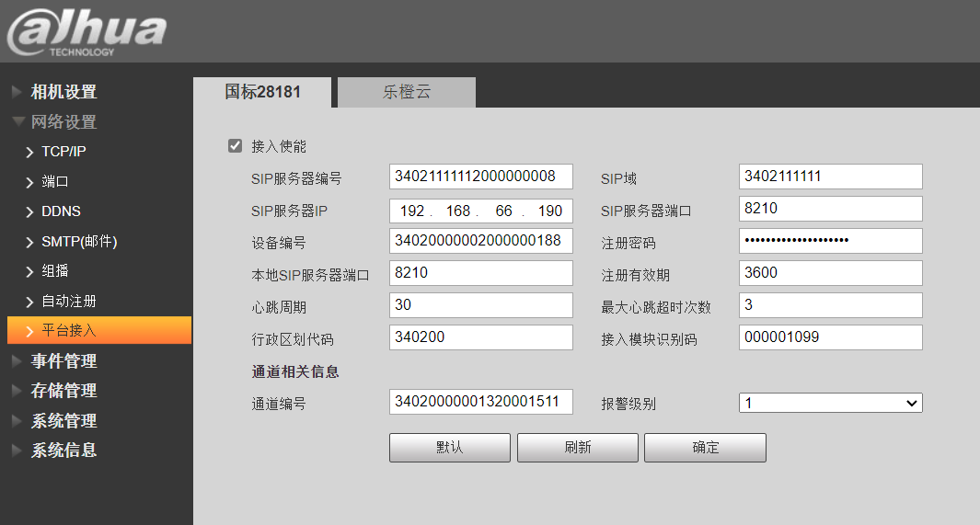
Task: Click the 刷新 button
Action: [577, 448]
